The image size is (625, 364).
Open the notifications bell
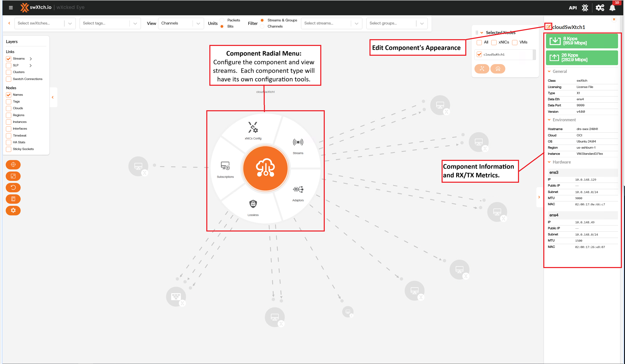[x=612, y=8]
